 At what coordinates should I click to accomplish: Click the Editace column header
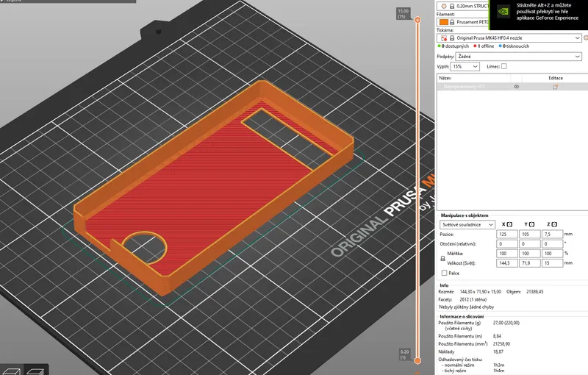(x=556, y=78)
